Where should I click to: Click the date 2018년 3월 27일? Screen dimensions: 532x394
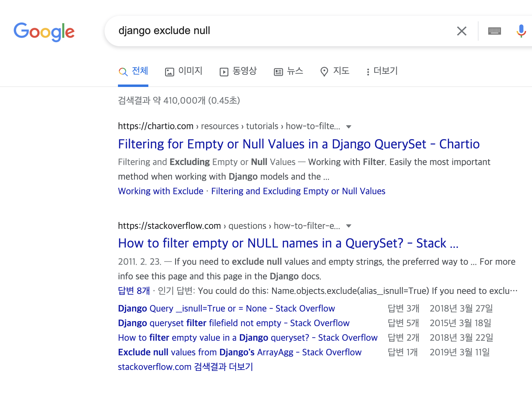(461, 308)
